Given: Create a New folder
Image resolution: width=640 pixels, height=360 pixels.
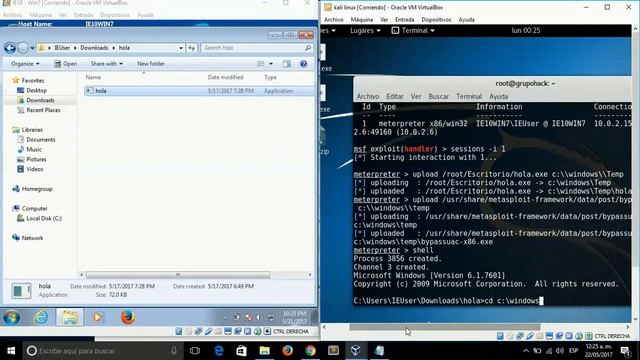Looking at the screenshot, I should pyautogui.click(x=151, y=64).
